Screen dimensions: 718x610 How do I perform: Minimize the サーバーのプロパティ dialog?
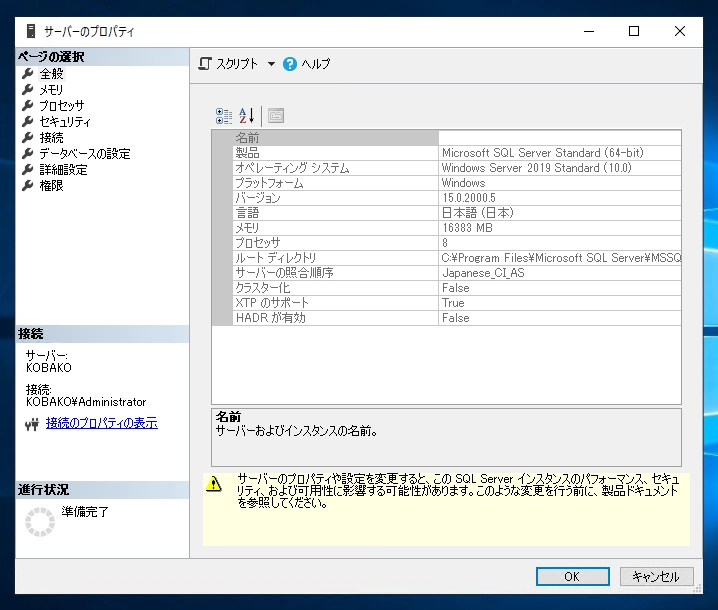(x=589, y=31)
